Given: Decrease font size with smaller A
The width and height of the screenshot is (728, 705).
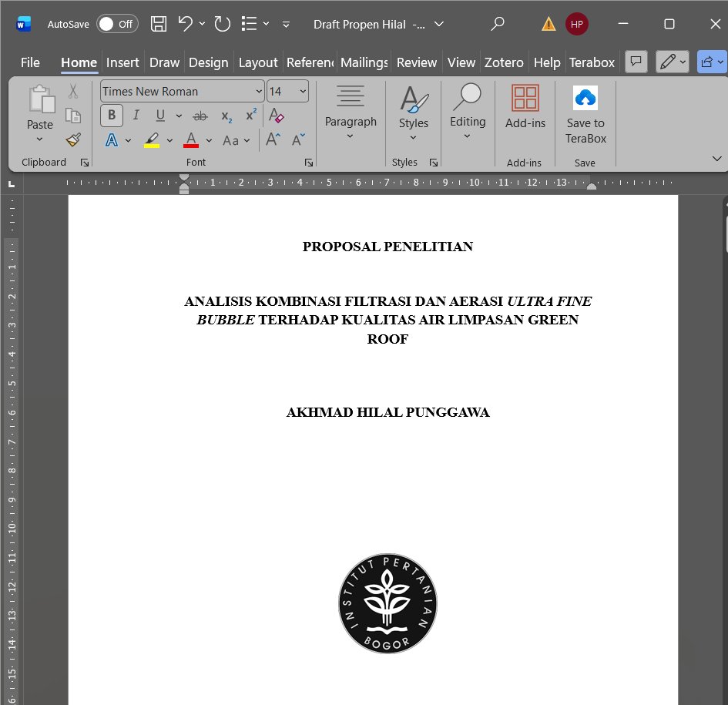Looking at the screenshot, I should point(298,139).
